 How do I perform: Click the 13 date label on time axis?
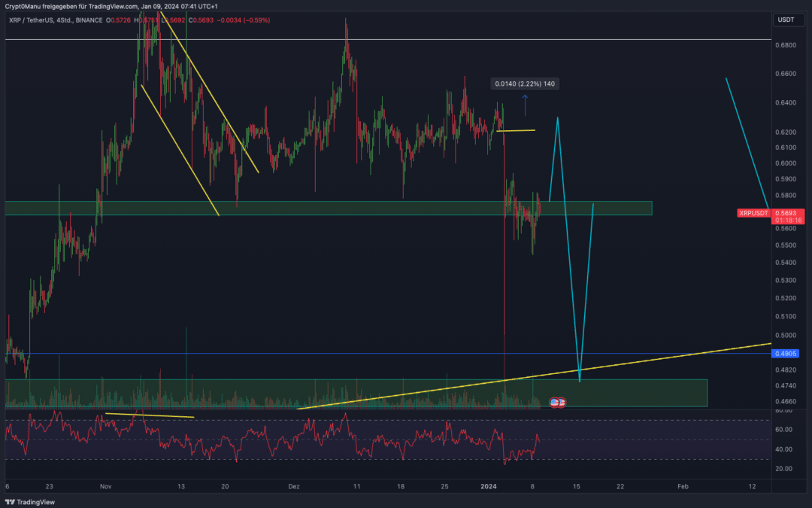[180, 486]
